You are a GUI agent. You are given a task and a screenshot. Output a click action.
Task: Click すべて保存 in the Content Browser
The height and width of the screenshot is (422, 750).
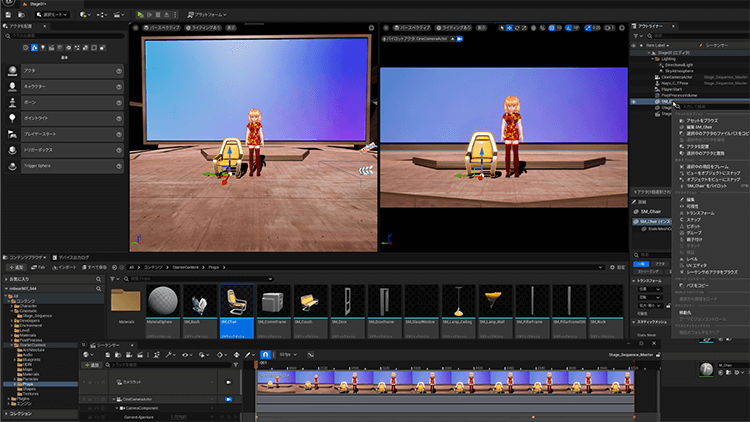pos(94,267)
